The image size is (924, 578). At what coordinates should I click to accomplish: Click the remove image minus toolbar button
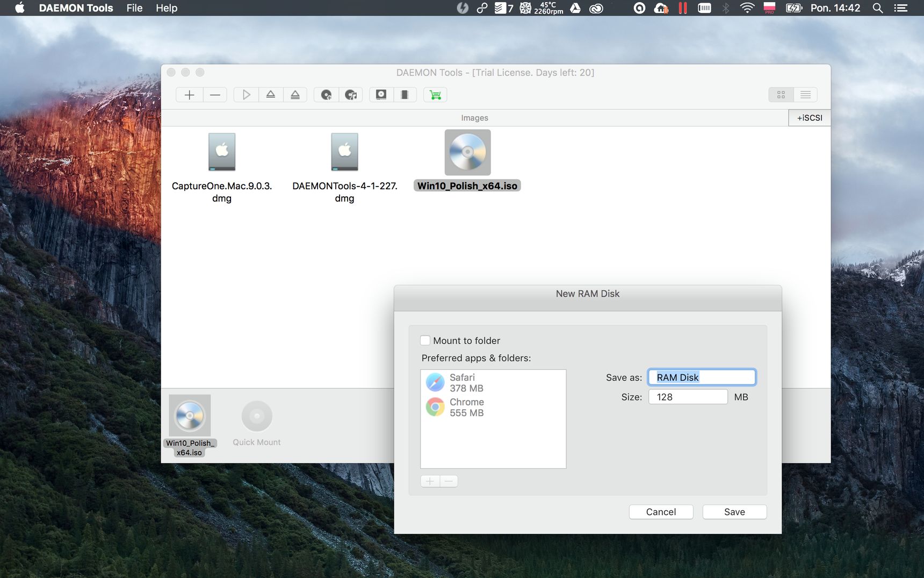pyautogui.click(x=215, y=95)
